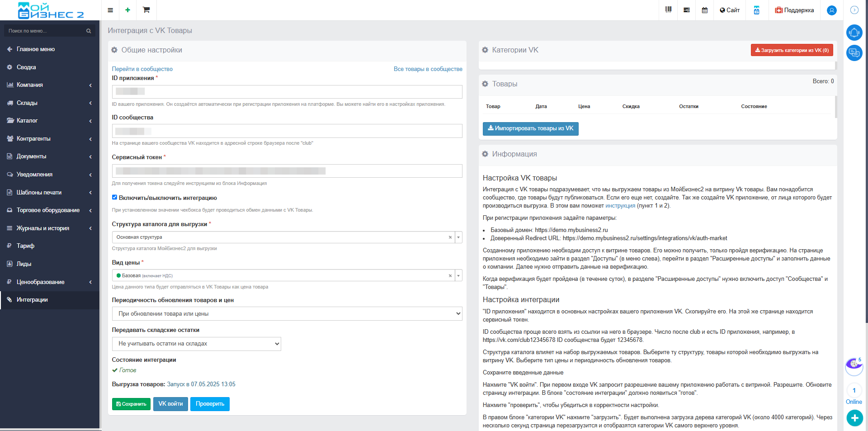The height and width of the screenshot is (431, 868).
Task: Expand Ценообразование sidebar submenu
Action: coord(50,282)
